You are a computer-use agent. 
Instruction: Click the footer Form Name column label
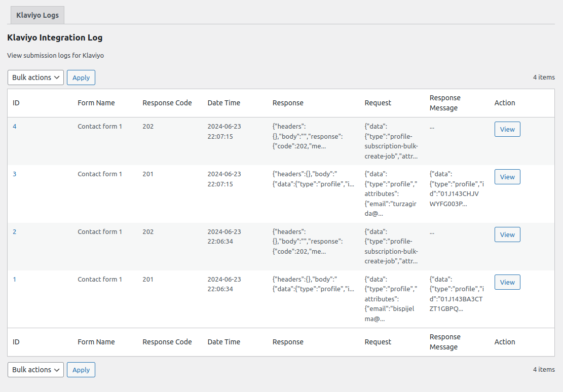[96, 342]
